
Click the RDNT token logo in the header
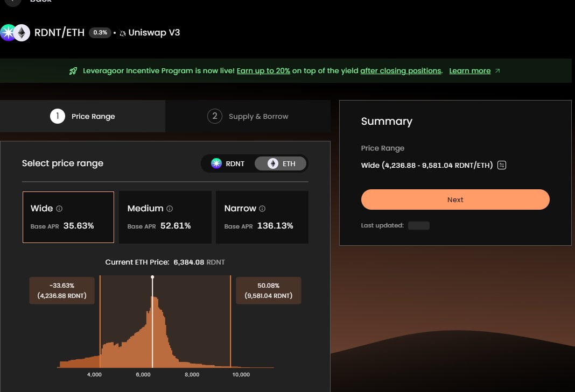(x=8, y=33)
